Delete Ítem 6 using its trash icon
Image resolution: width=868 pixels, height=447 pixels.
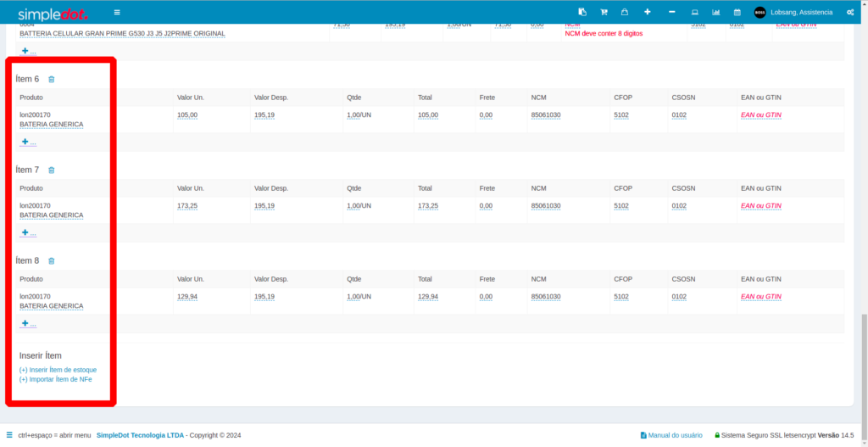coord(52,79)
